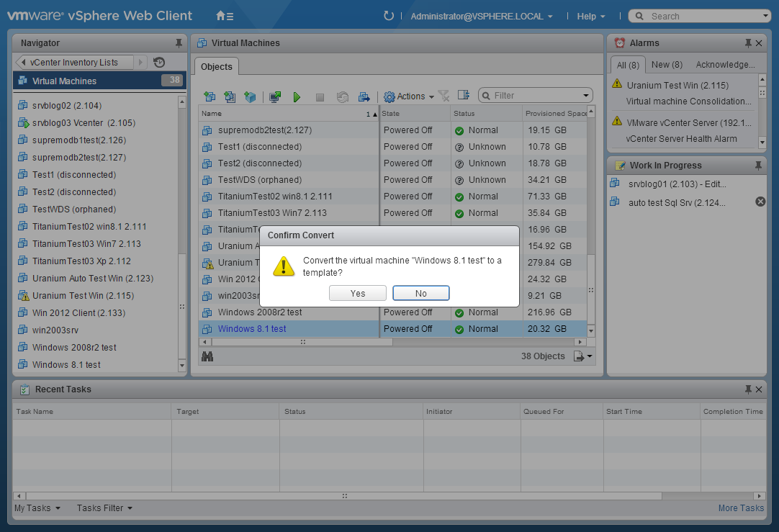Open the home menu icon
Screen dimensions: 779x532
point(225,16)
